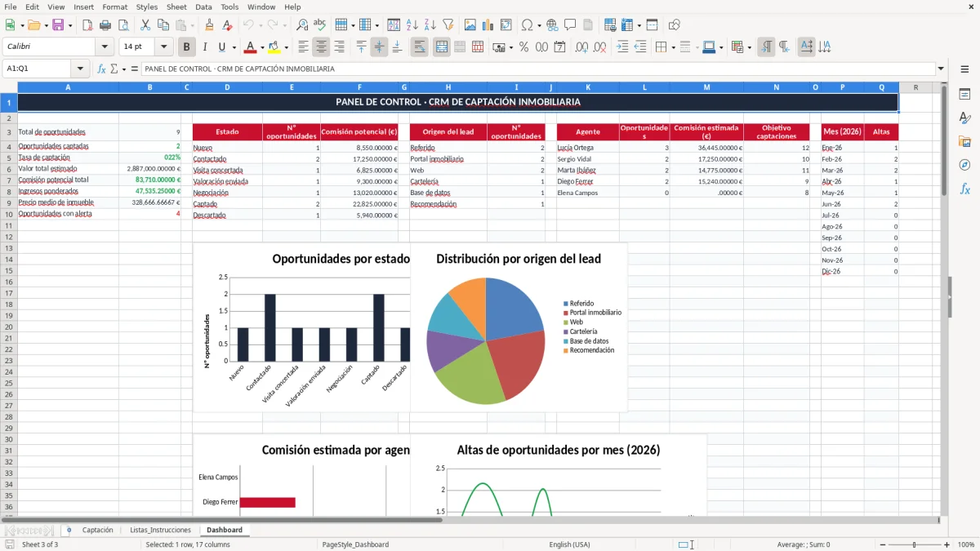Open Borders dropdown arrow
980x551 pixels.
click(x=673, y=47)
